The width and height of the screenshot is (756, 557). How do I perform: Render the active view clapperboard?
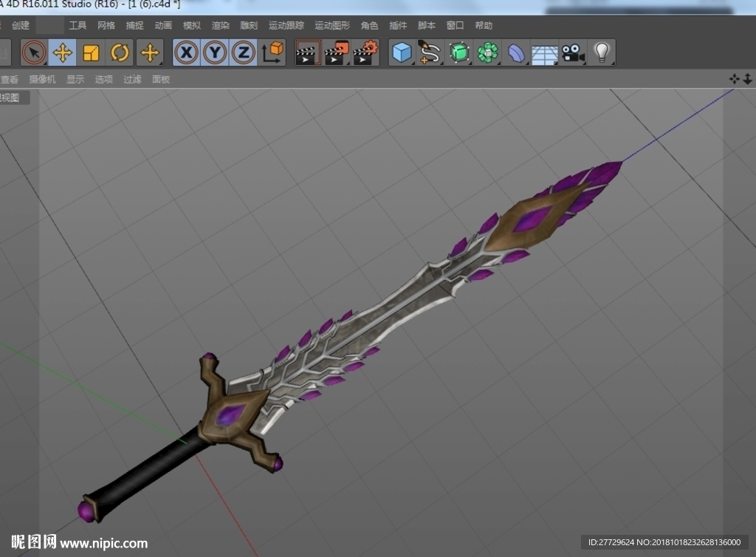(308, 52)
